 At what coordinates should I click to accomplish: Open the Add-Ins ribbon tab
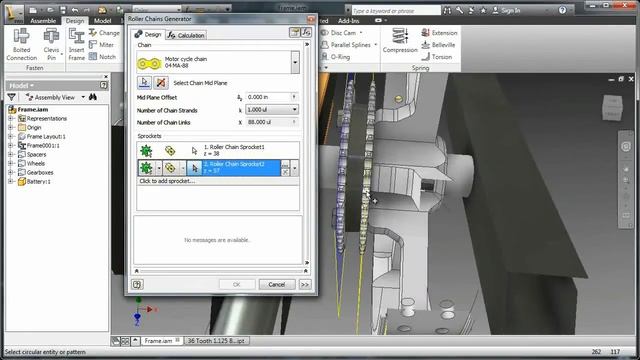349,20
